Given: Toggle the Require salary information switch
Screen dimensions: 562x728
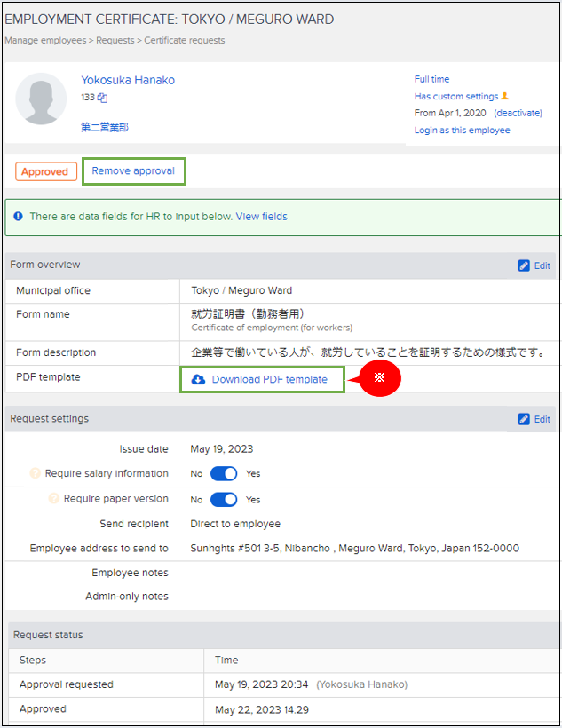Looking at the screenshot, I should (224, 474).
